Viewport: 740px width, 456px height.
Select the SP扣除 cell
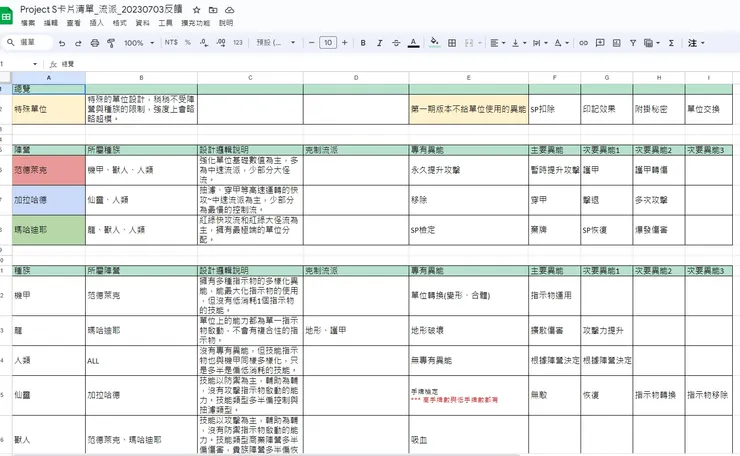[555, 109]
